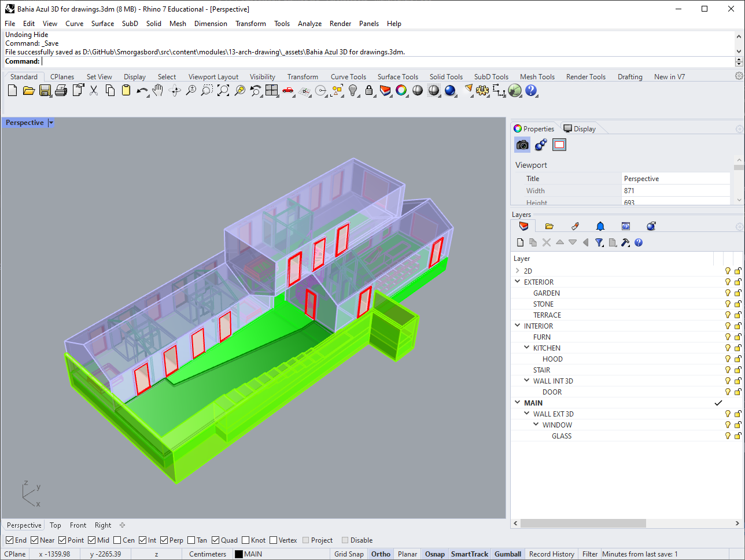The height and width of the screenshot is (560, 745).
Task: Expand the 2D layer group
Action: coord(517,271)
